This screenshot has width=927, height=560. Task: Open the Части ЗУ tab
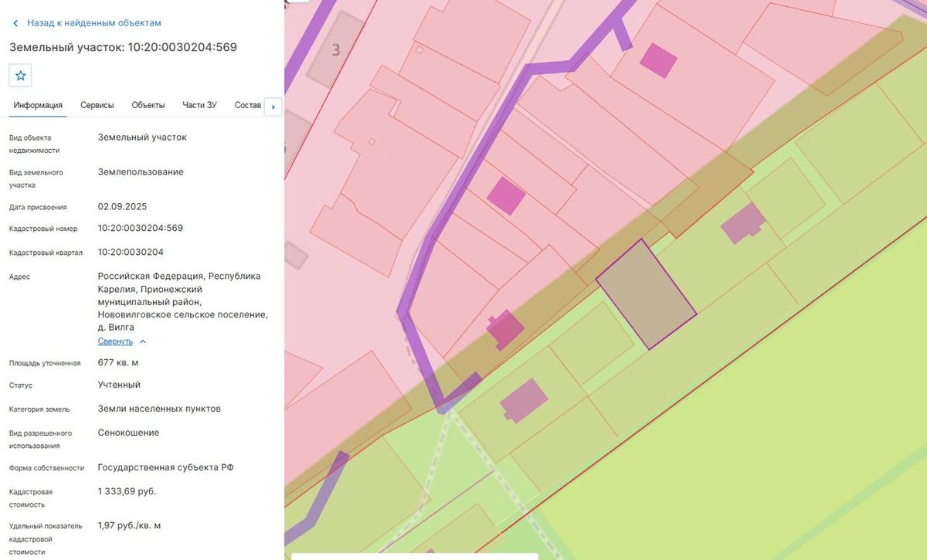[199, 105]
